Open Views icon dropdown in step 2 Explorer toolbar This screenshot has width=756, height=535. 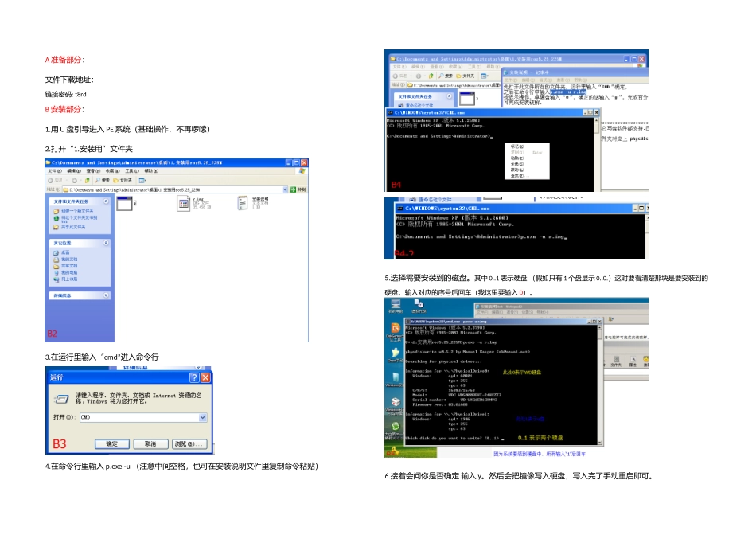coord(142,181)
